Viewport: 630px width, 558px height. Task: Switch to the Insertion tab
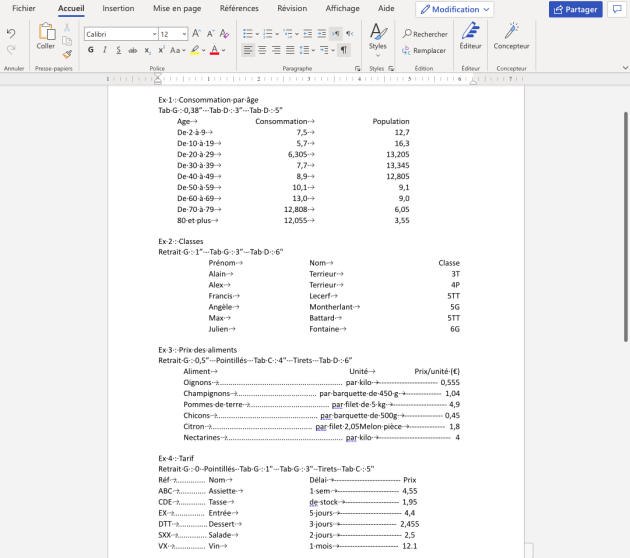coord(118,8)
